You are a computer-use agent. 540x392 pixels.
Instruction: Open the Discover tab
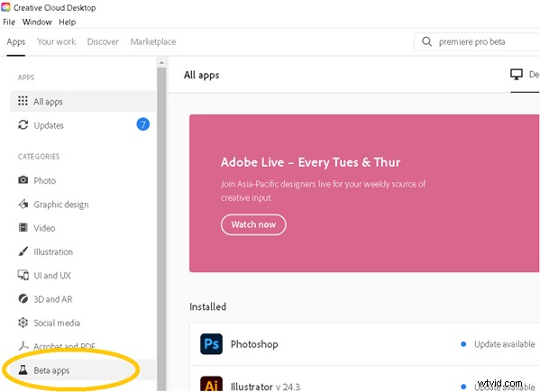[x=103, y=41]
